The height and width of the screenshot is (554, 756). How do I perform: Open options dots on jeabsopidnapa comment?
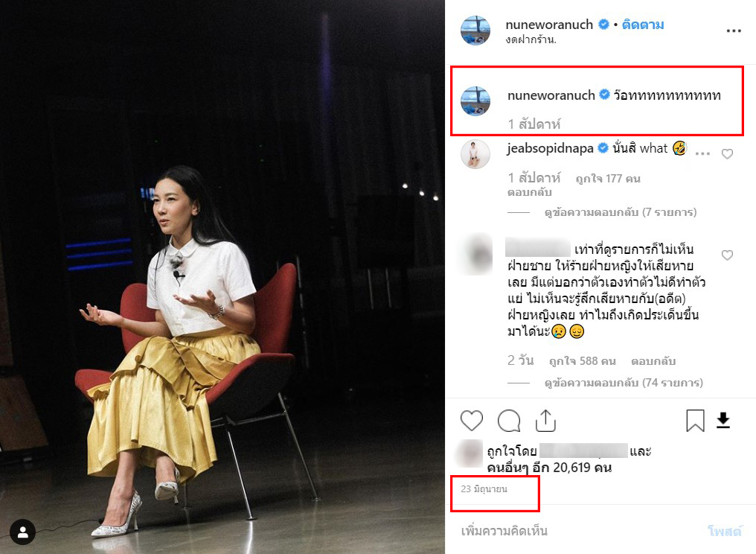702,153
